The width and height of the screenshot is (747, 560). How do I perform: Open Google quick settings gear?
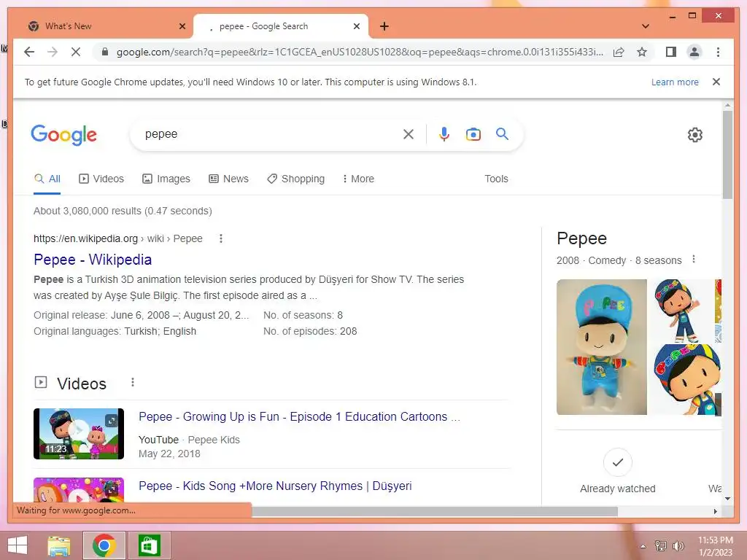[x=695, y=135]
